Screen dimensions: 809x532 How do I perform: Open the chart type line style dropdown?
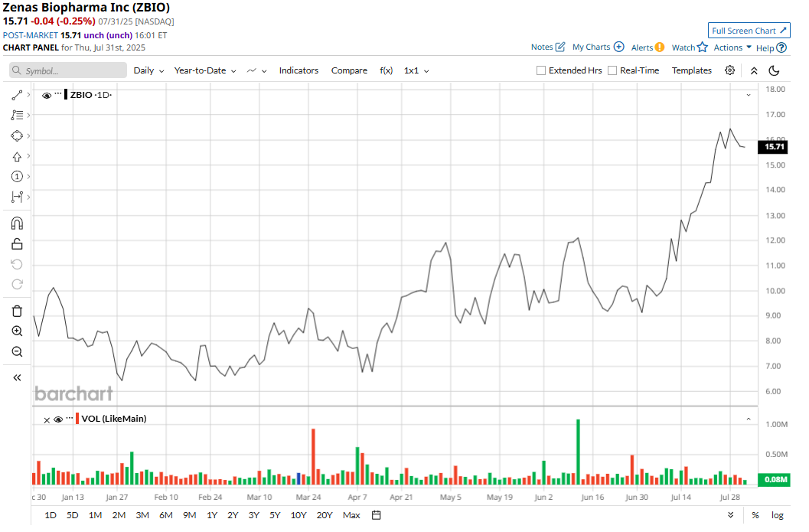click(256, 70)
